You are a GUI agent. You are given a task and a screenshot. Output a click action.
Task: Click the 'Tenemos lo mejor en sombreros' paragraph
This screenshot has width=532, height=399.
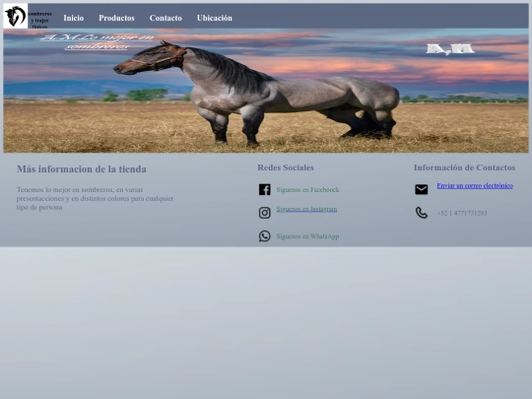click(x=95, y=198)
